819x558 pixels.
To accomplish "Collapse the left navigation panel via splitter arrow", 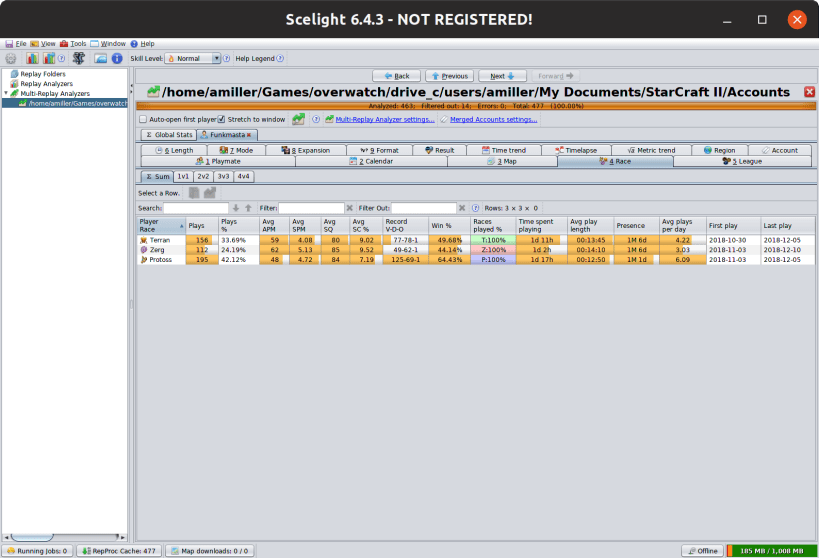I will tap(131, 85).
